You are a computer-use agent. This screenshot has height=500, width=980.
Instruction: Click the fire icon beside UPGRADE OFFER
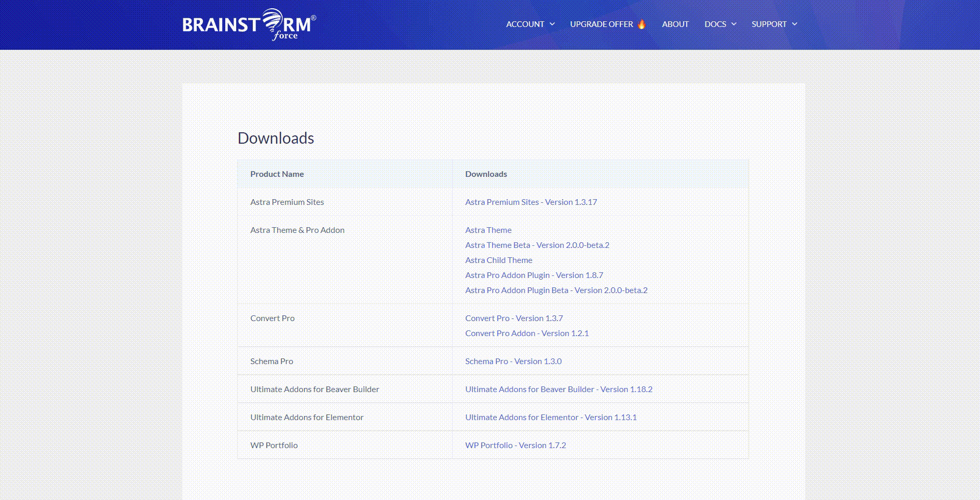pyautogui.click(x=642, y=24)
